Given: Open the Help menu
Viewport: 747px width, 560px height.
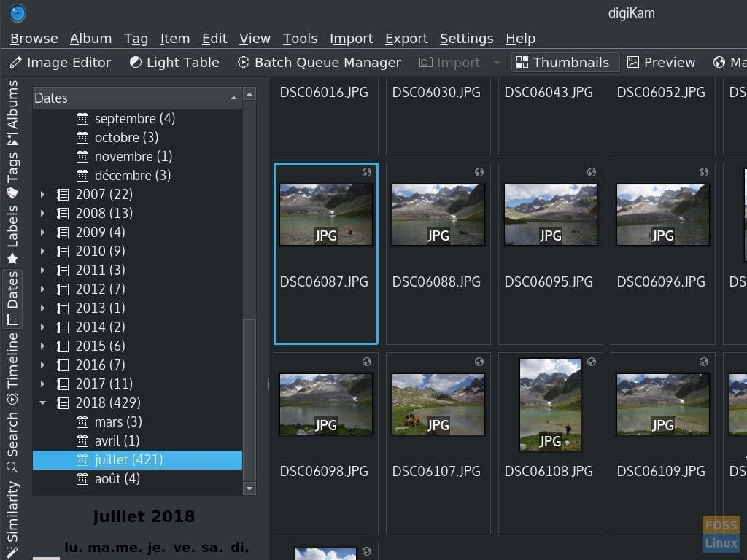Looking at the screenshot, I should pyautogui.click(x=521, y=39).
